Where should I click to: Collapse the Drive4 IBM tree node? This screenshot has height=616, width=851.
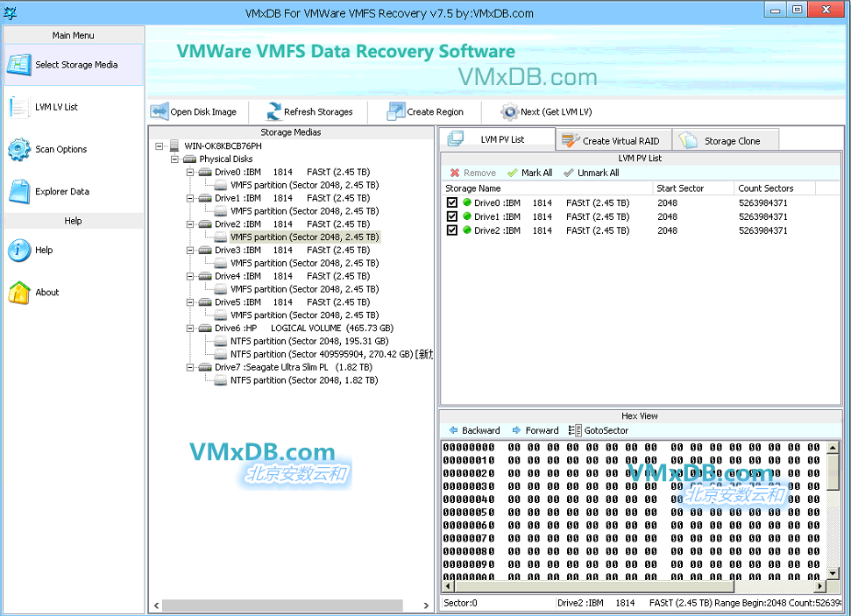[x=190, y=276]
